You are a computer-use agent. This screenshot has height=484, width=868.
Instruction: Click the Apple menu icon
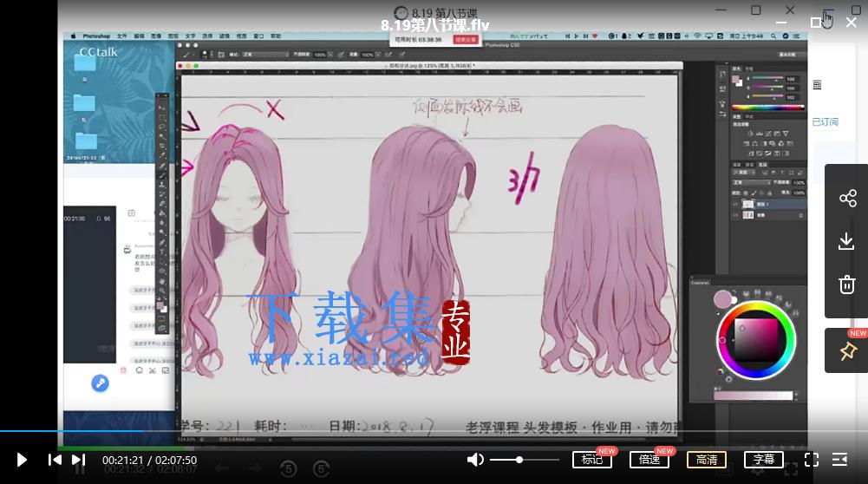(x=73, y=36)
